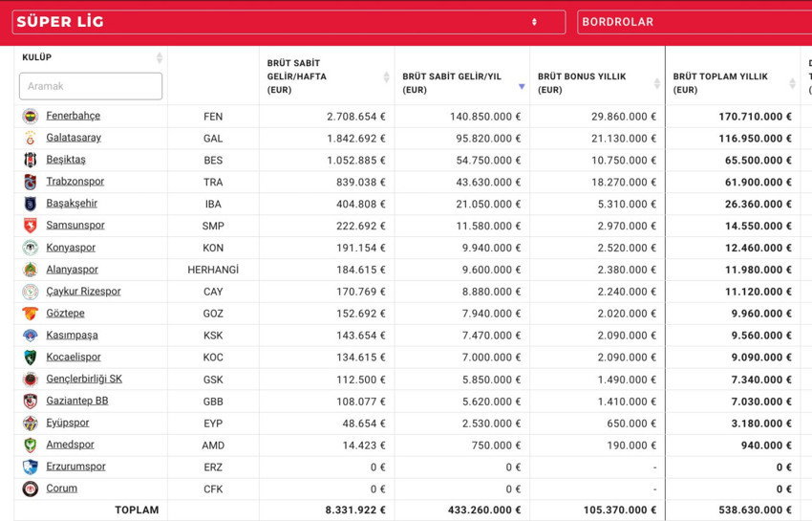Image resolution: width=812 pixels, height=521 pixels.
Task: Open the Konyaspor club link
Action: tap(71, 248)
